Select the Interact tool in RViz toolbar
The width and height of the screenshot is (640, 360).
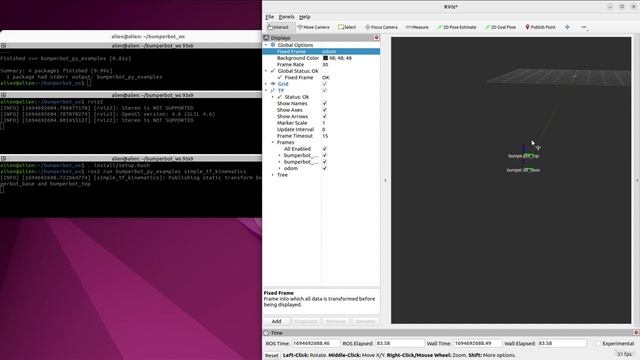pyautogui.click(x=278, y=27)
